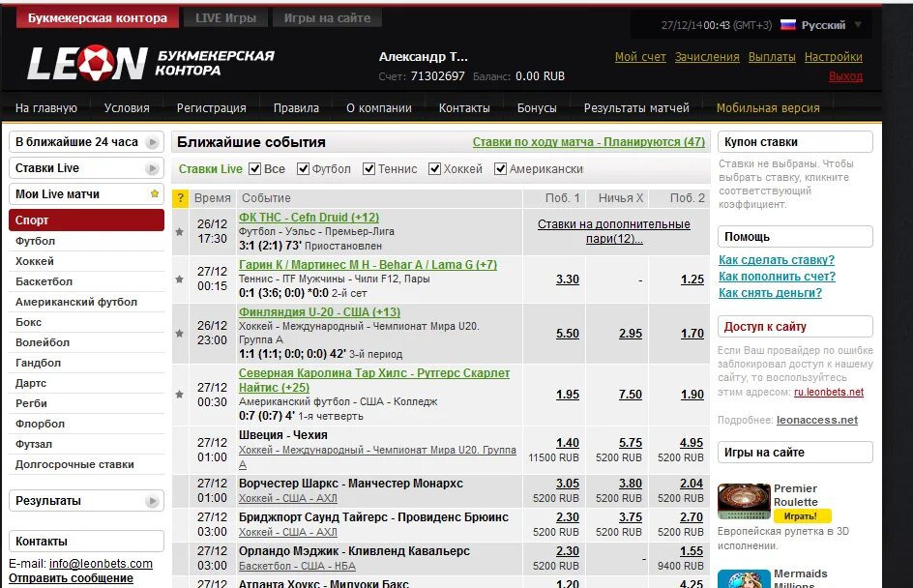This screenshot has width=913, height=588.
Task: Click Как пополнить счет? help link
Action: [x=777, y=276]
